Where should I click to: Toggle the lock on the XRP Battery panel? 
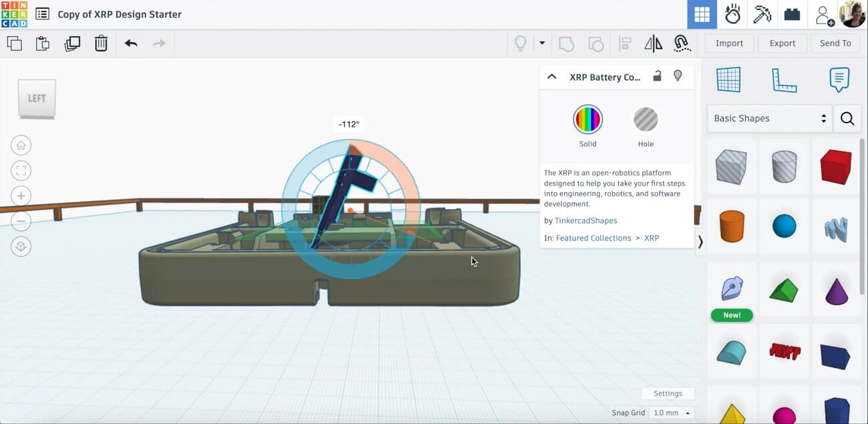[x=657, y=76]
